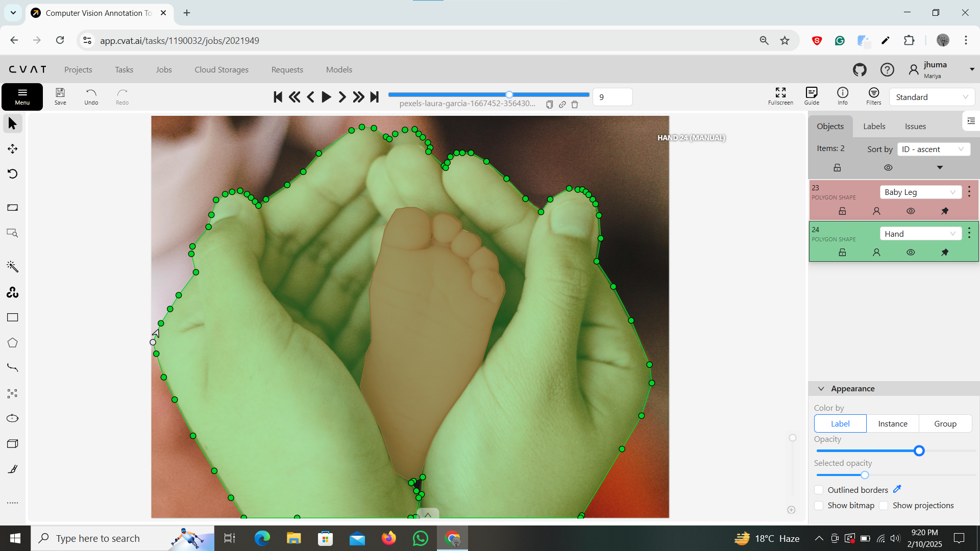
Task: Hide the Baby Leg polygon shape
Action: pyautogui.click(x=911, y=211)
